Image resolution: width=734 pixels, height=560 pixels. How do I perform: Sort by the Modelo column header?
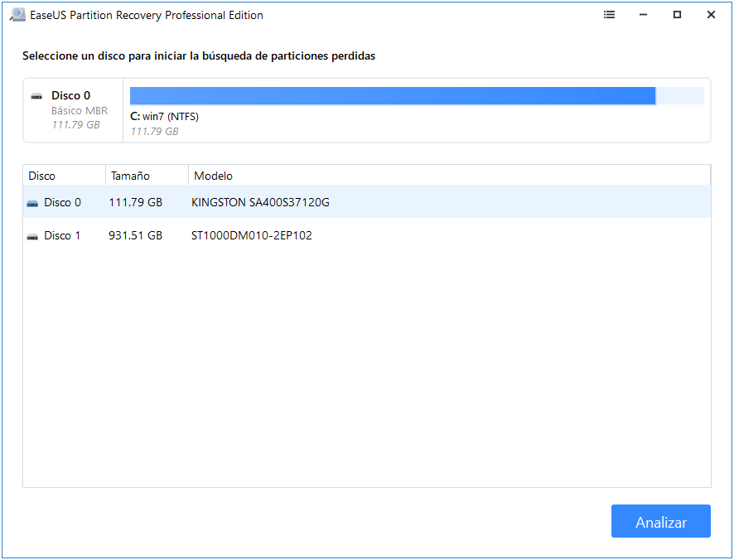(449, 176)
